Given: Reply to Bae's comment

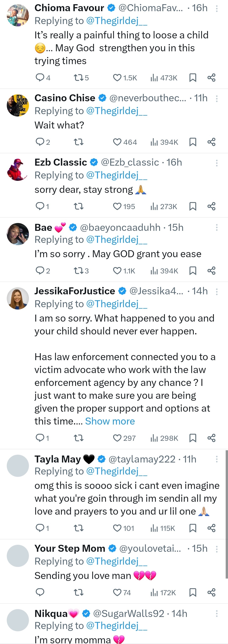Looking at the screenshot, I should coord(40,271).
